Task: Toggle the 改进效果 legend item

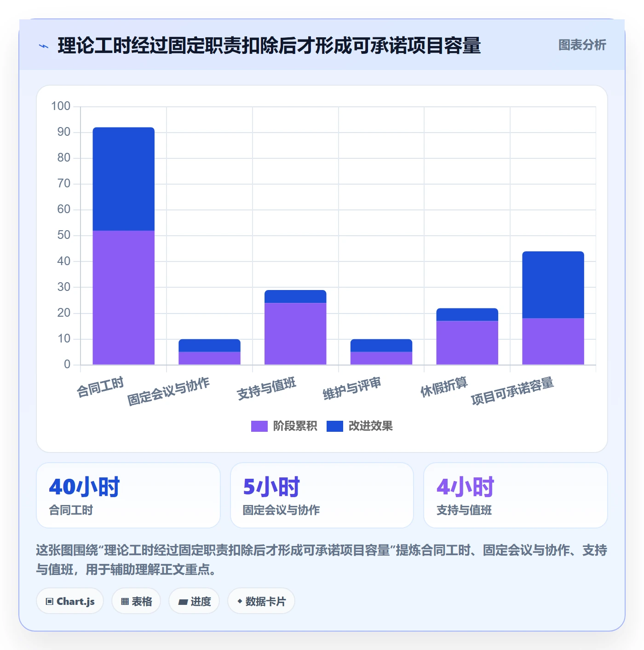Action: 360,426
